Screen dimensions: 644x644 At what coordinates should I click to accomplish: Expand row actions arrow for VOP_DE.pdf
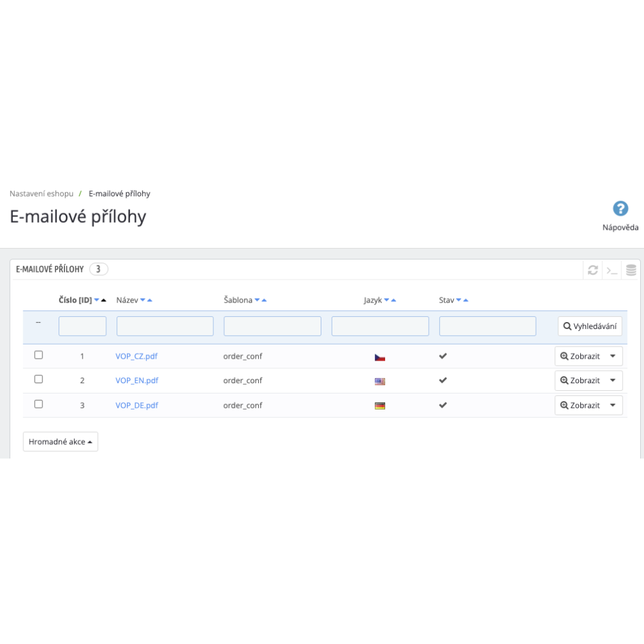(612, 406)
